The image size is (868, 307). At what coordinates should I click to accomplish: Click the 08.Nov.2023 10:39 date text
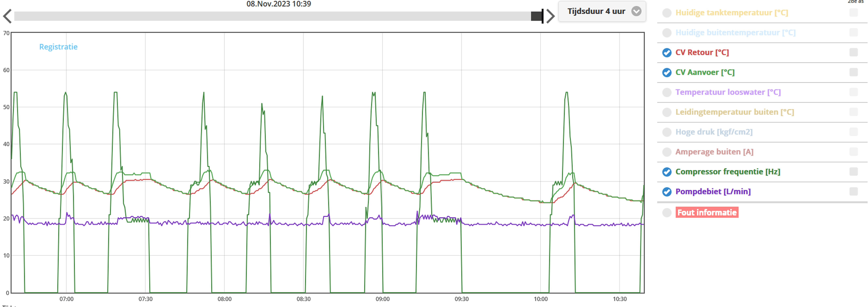(279, 4)
